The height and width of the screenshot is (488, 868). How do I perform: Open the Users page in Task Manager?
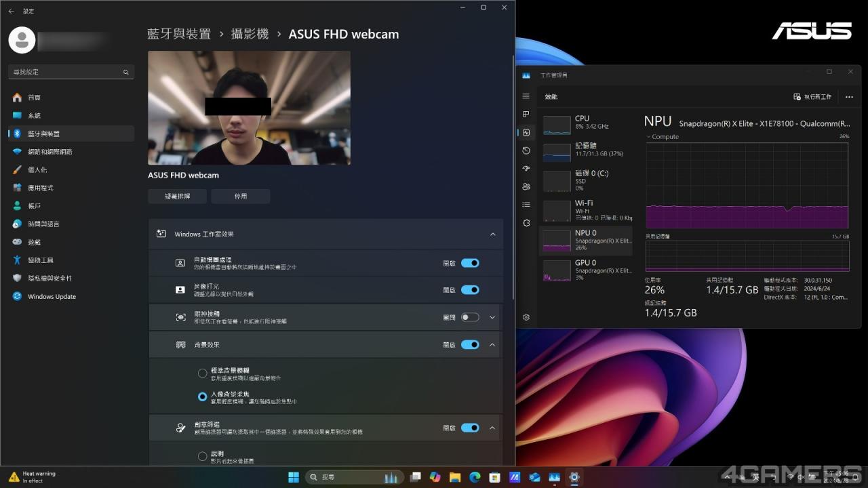526,186
